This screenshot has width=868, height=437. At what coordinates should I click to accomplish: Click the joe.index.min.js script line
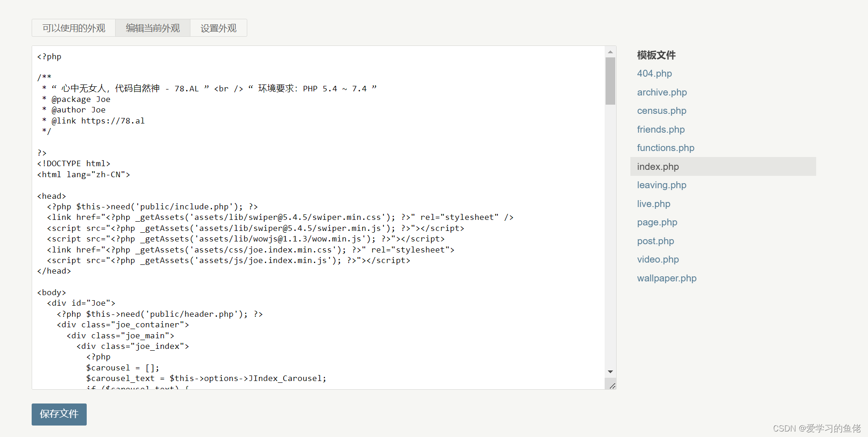[x=228, y=260]
